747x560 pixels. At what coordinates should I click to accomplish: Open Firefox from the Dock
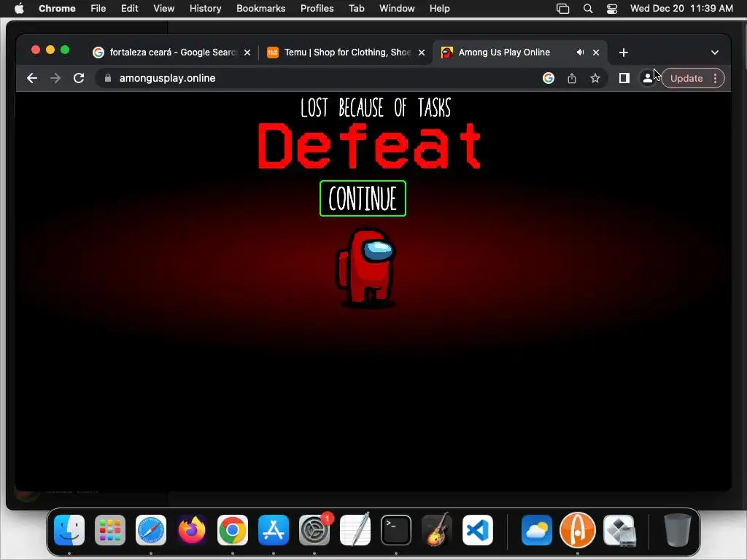192,530
